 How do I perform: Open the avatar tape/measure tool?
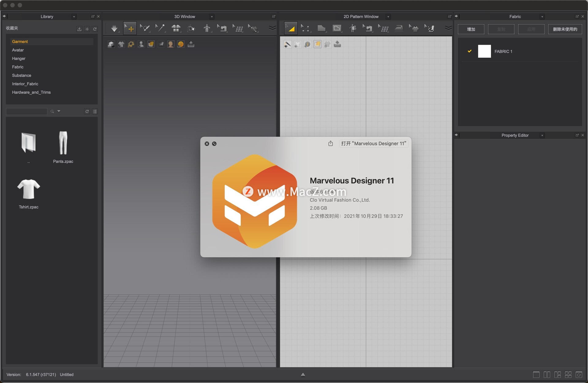point(207,28)
